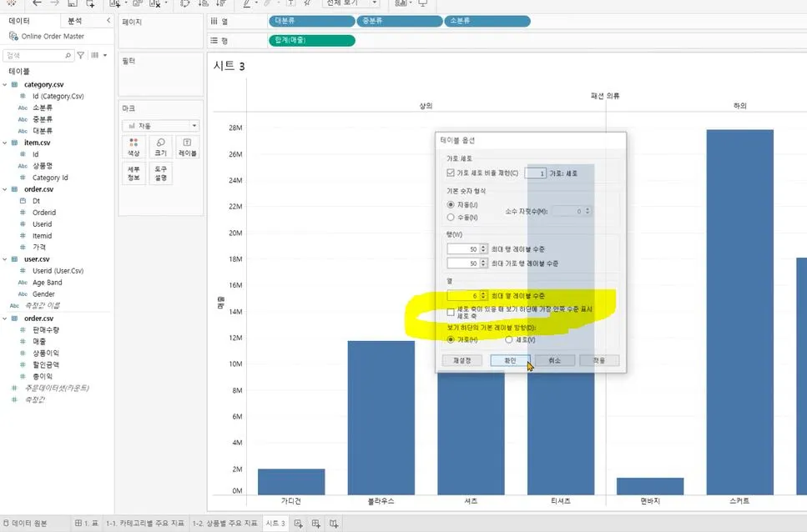Click the new story icon at bottom
Screen dimensions: 807x532
coord(334,524)
